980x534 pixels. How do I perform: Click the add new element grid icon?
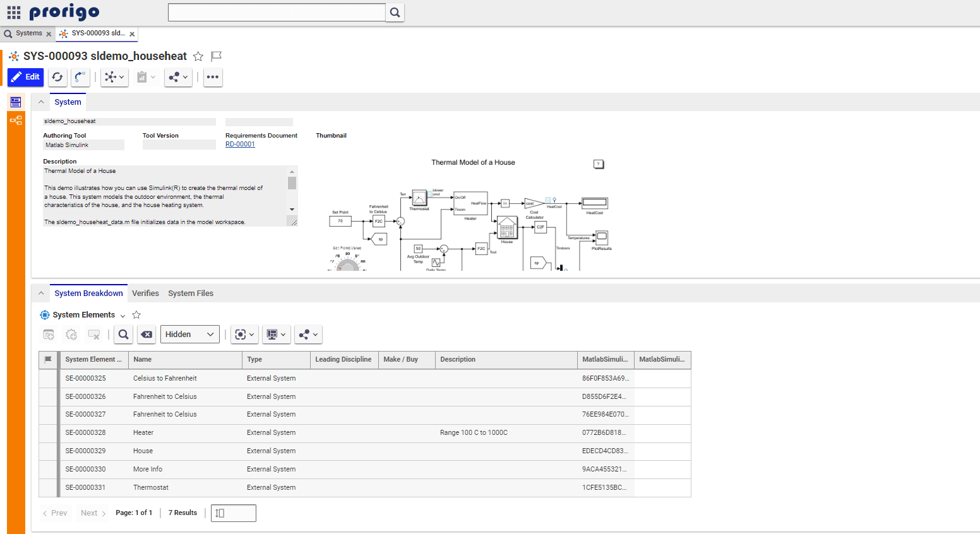click(49, 335)
